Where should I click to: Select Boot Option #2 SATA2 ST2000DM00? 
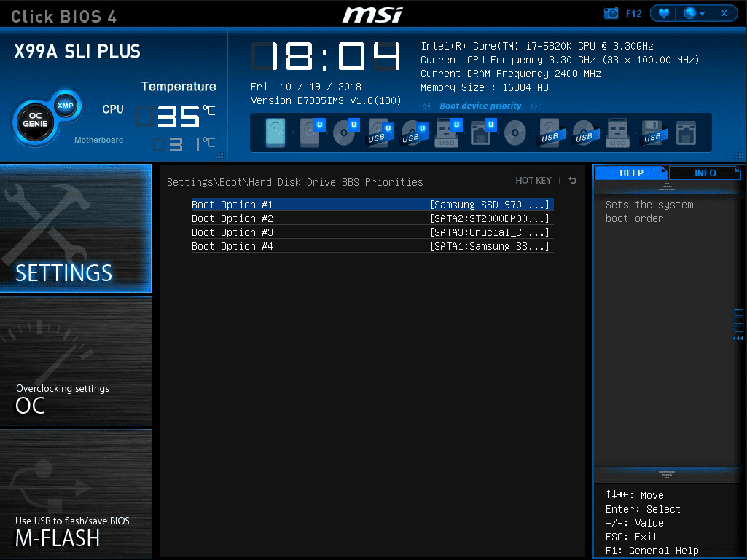coord(372,218)
